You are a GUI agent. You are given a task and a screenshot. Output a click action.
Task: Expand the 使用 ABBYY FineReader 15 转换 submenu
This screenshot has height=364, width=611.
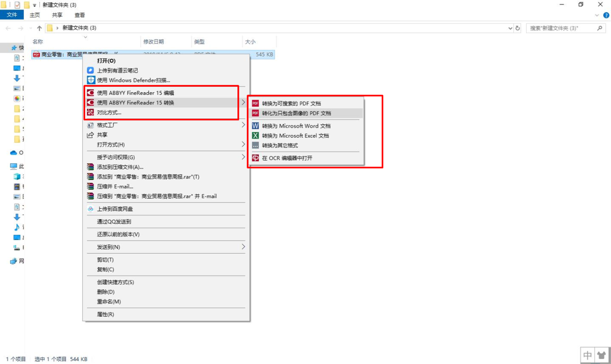click(243, 102)
